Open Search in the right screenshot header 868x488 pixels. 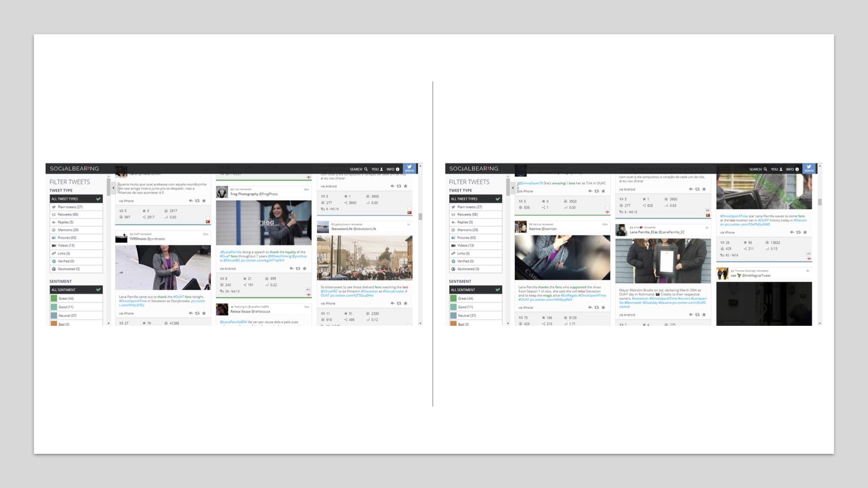[x=758, y=169]
